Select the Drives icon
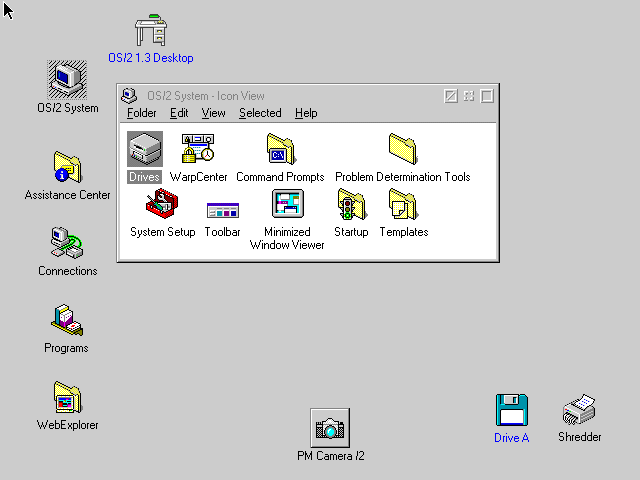The width and height of the screenshot is (640, 480). (x=144, y=150)
